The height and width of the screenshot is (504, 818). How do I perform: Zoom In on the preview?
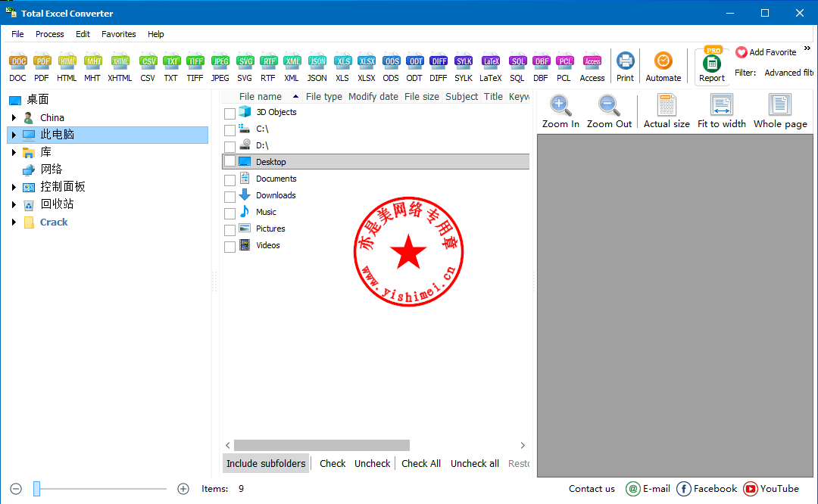[560, 111]
